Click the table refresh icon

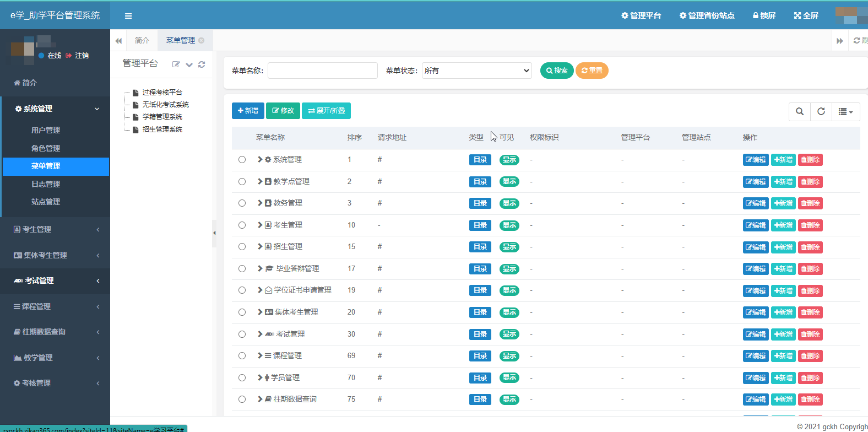(x=821, y=111)
